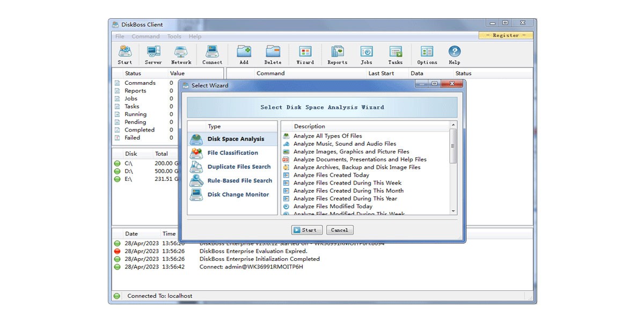Click Cancel in the Select Wizard dialog
Image resolution: width=644 pixels, height=322 pixels.
(x=339, y=230)
